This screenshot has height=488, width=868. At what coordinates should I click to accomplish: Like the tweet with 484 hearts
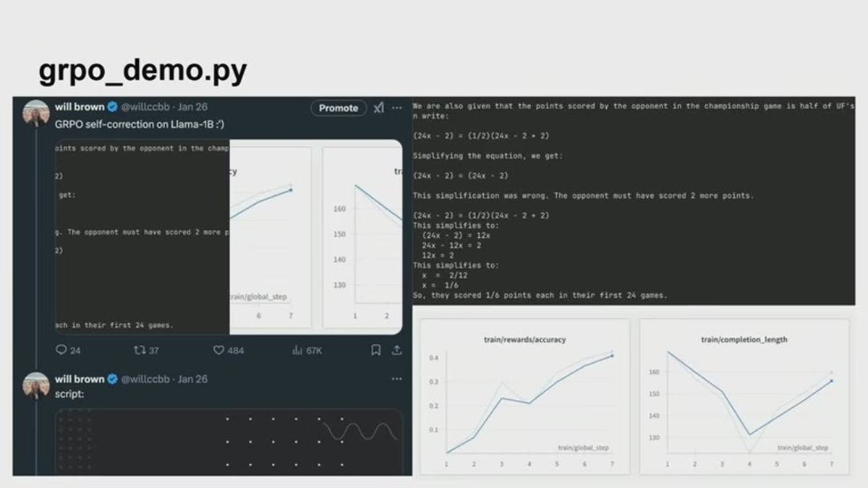pyautogui.click(x=218, y=350)
